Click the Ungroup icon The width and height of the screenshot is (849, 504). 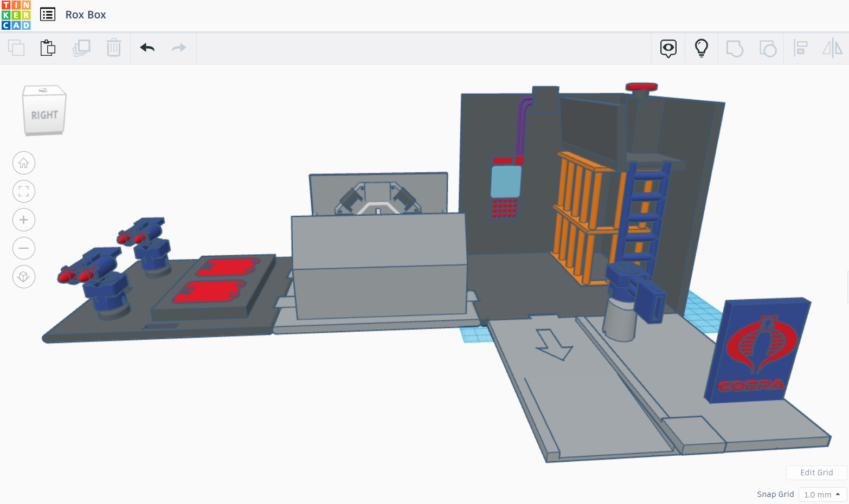(768, 48)
